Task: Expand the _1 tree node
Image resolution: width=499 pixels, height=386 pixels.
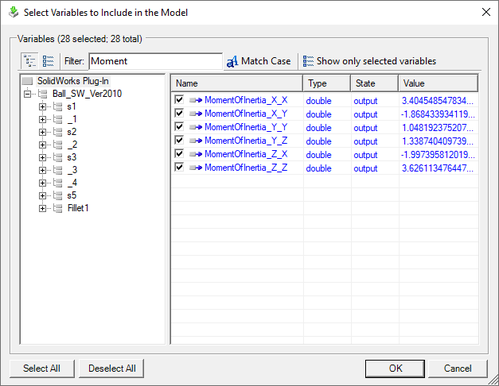Action: tap(42, 119)
